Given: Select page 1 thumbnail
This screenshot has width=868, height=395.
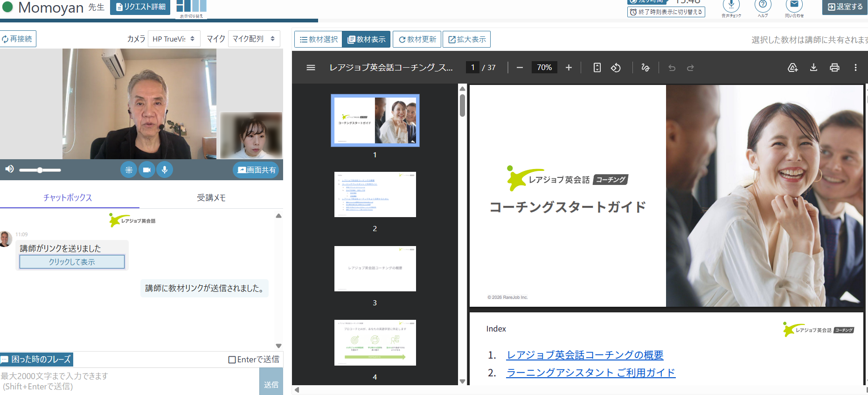Looking at the screenshot, I should [x=375, y=120].
